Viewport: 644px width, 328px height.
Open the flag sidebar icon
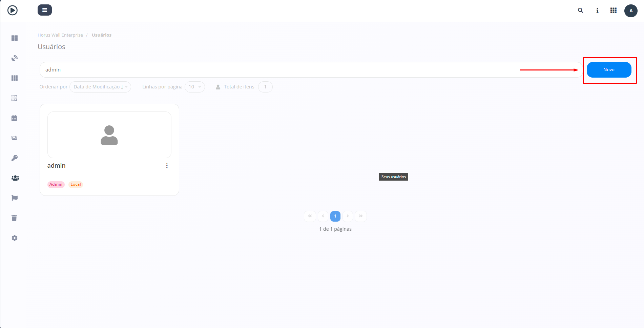15,198
